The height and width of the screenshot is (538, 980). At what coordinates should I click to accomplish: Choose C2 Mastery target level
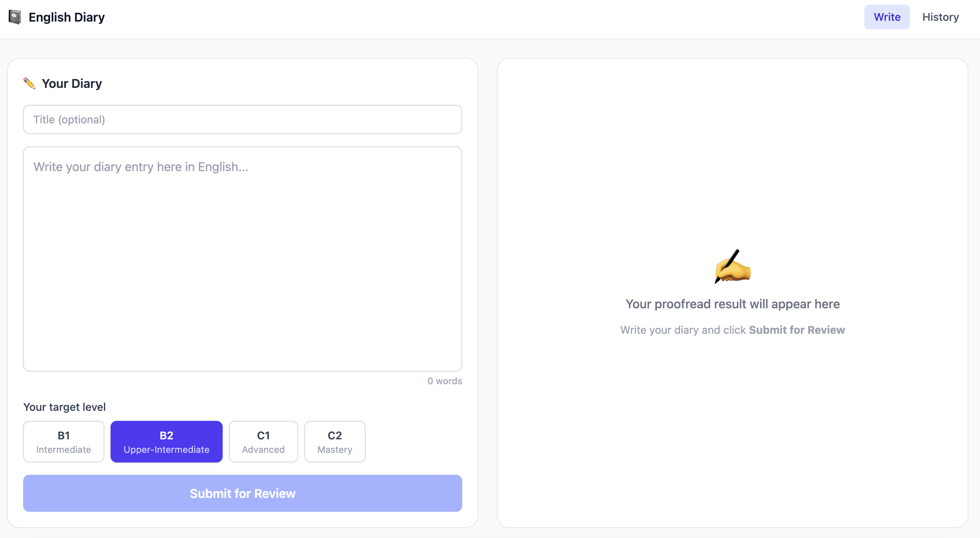pyautogui.click(x=334, y=441)
